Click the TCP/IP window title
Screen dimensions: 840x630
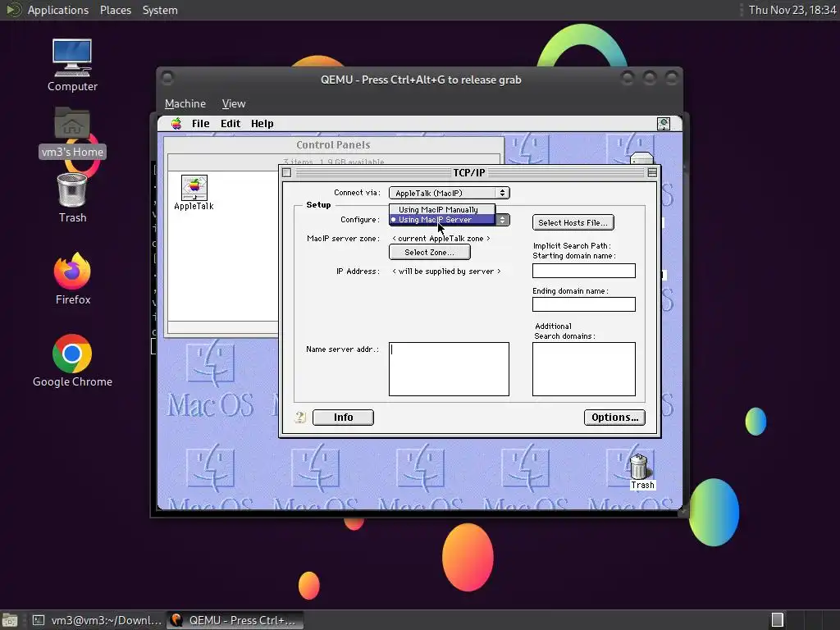[468, 172]
